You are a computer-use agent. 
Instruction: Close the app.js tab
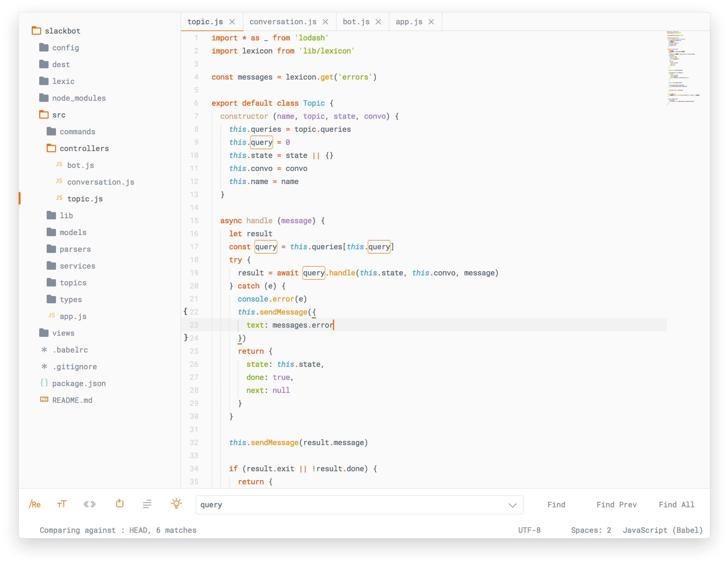click(431, 22)
